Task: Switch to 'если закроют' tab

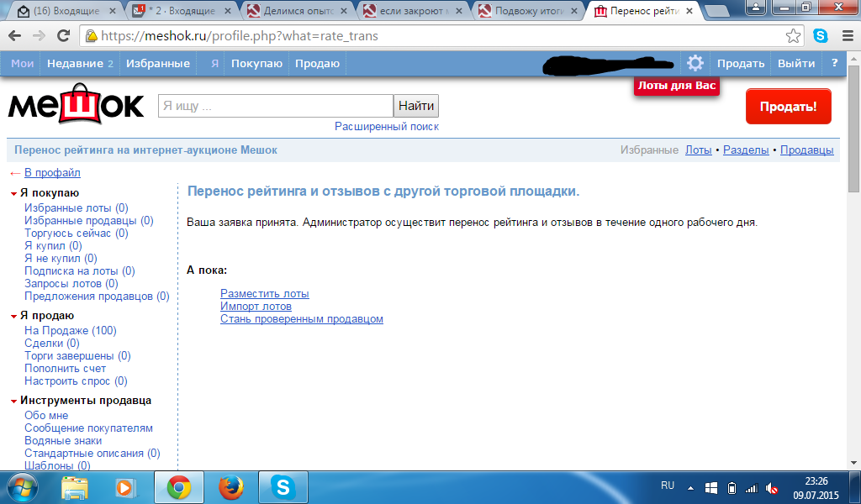Action: click(414, 10)
